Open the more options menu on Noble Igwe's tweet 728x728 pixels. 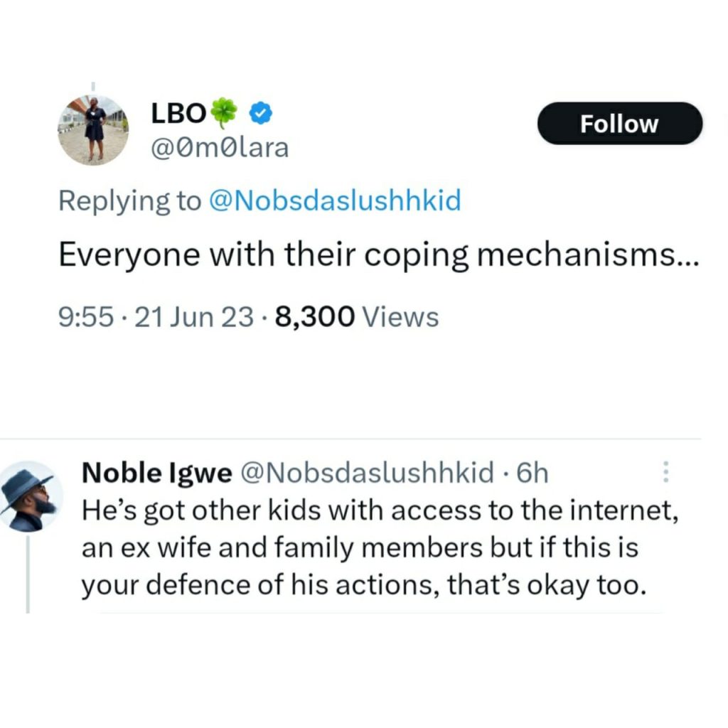tap(665, 471)
